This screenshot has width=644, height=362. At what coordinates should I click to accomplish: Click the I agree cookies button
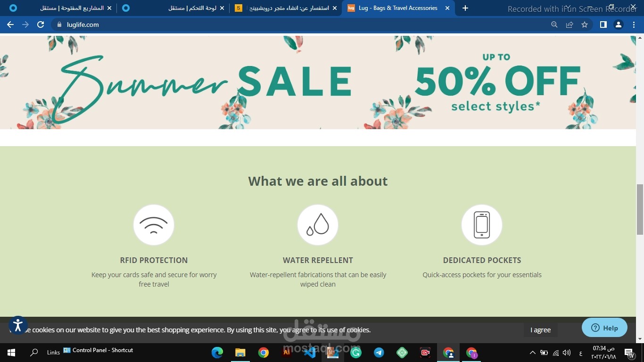[x=540, y=330]
